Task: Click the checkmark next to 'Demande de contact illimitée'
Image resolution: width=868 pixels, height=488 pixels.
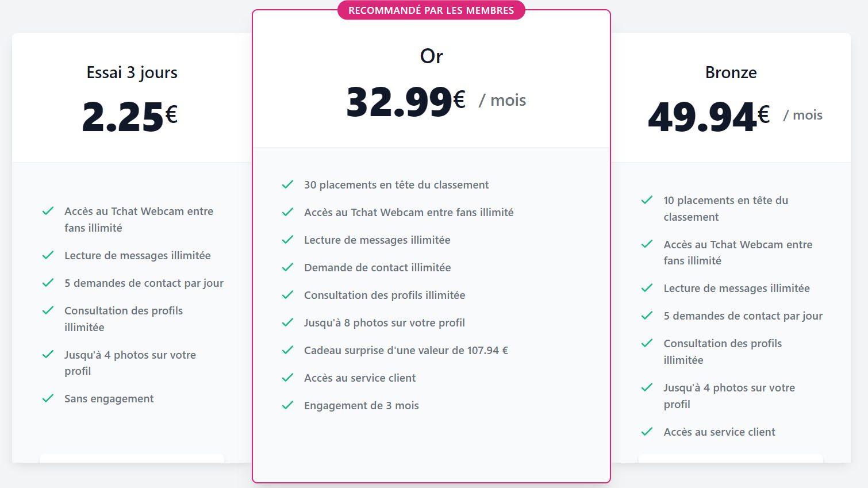Action: pos(287,267)
